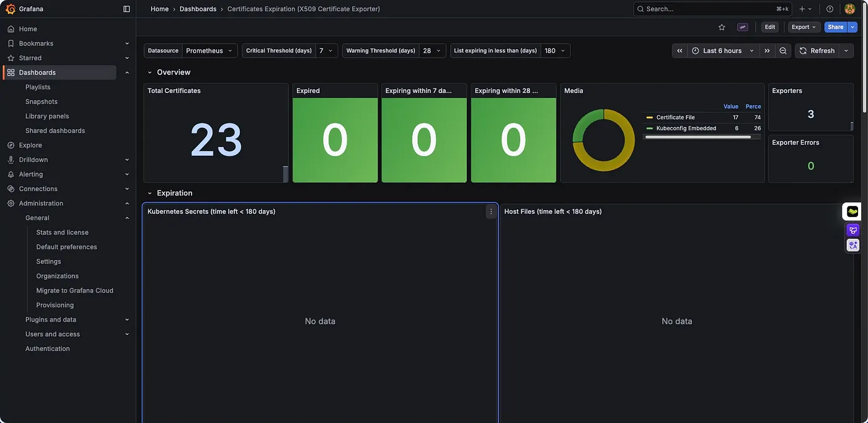
Task: Toggle Certificate File legend series
Action: click(676, 117)
